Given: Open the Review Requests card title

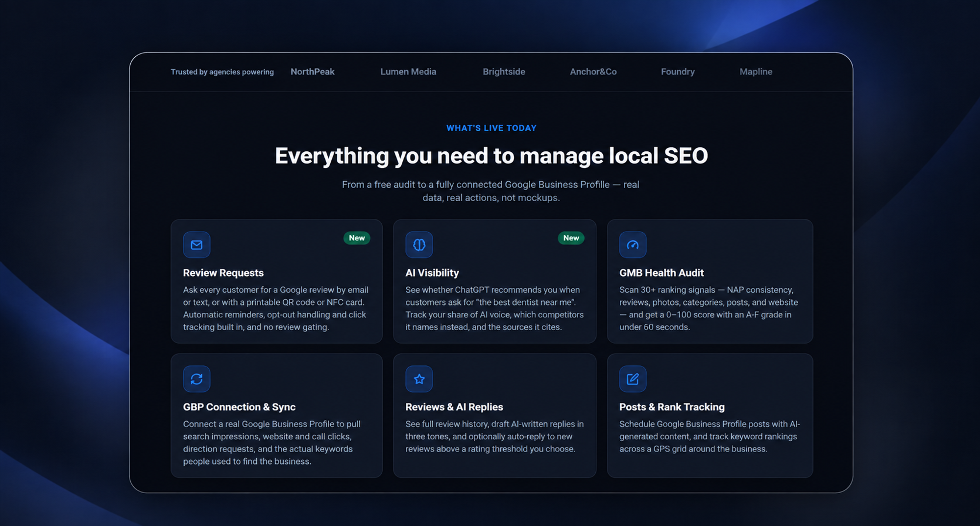Looking at the screenshot, I should coord(223,273).
